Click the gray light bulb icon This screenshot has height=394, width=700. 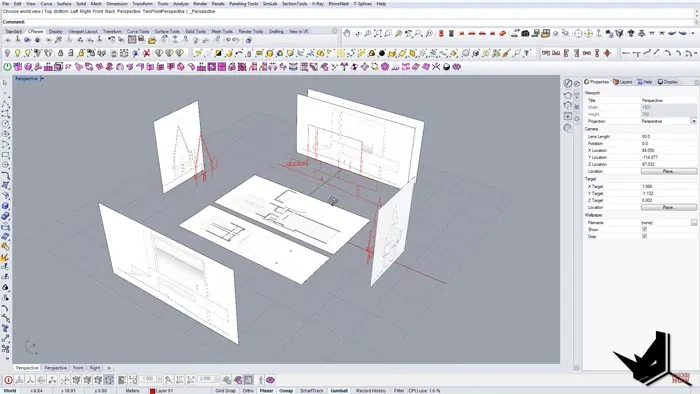[x=7, y=53]
